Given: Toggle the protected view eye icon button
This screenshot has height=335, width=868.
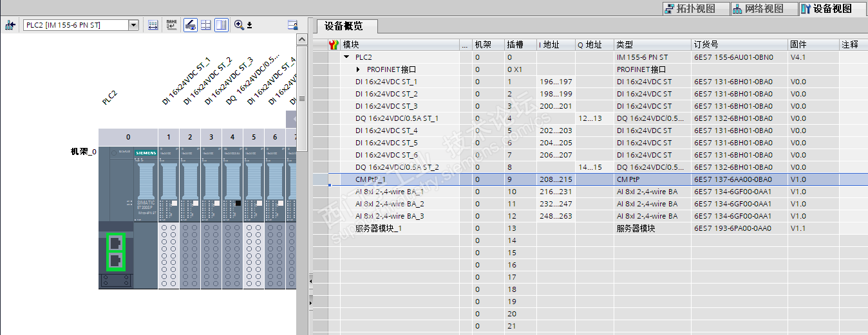Looking at the screenshot, I should click(191, 25).
